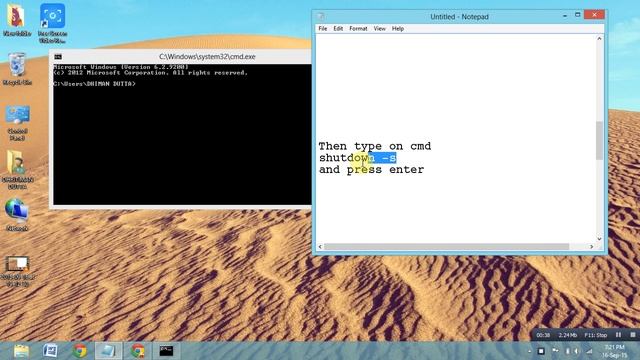Open the Recycle Bin desktop icon
This screenshot has height=360, width=640.
pos(17,69)
